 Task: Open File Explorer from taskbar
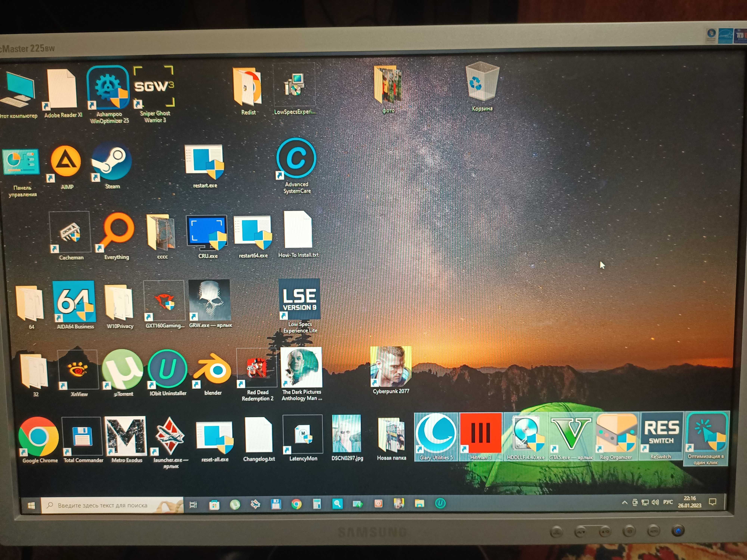pos(419,503)
